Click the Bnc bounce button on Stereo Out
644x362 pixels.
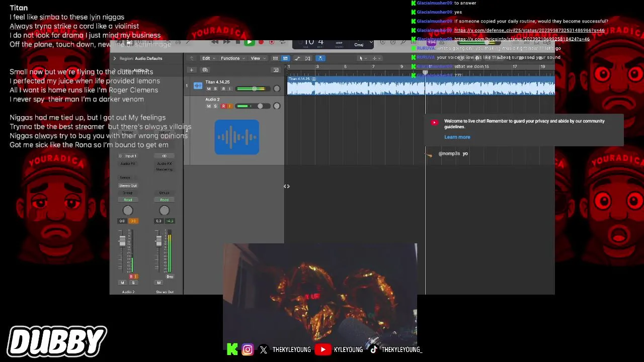click(x=170, y=277)
